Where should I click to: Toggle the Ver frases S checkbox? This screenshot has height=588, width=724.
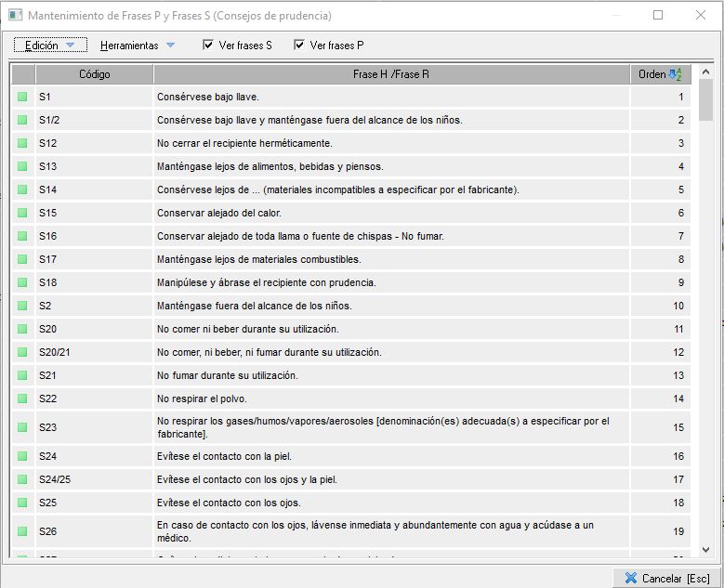[x=208, y=46]
